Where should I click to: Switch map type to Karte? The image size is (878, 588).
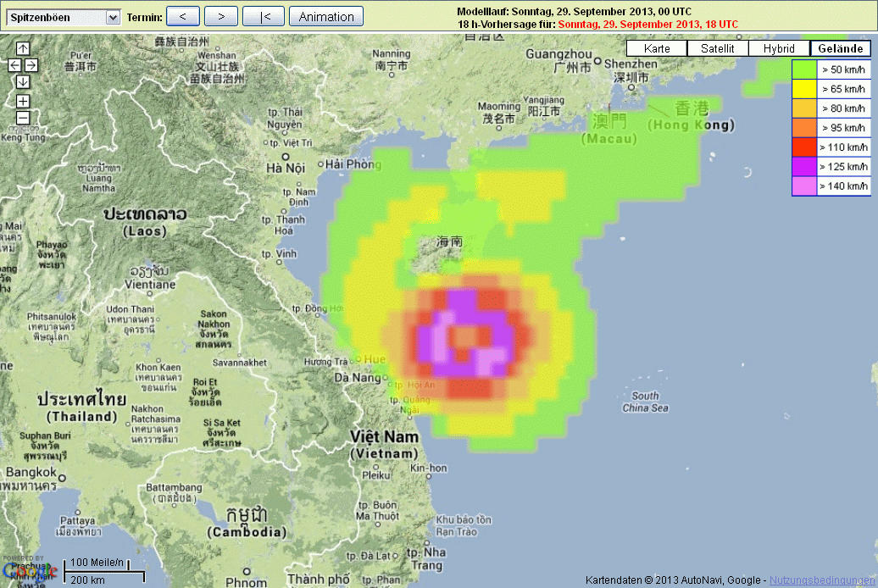(657, 48)
